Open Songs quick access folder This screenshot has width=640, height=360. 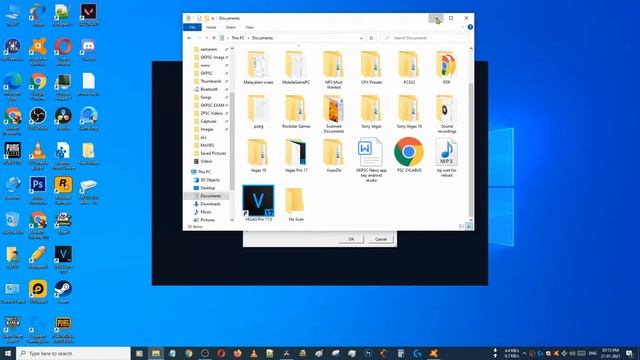click(205, 97)
